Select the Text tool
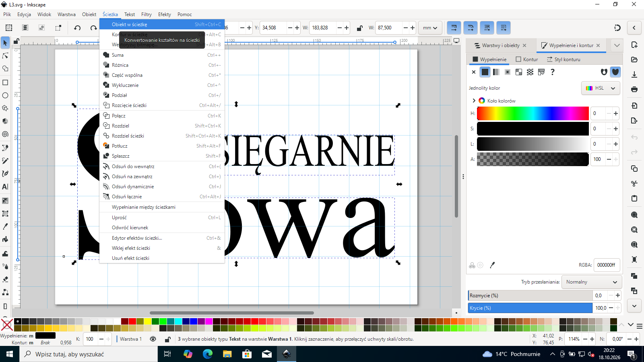 [5, 187]
